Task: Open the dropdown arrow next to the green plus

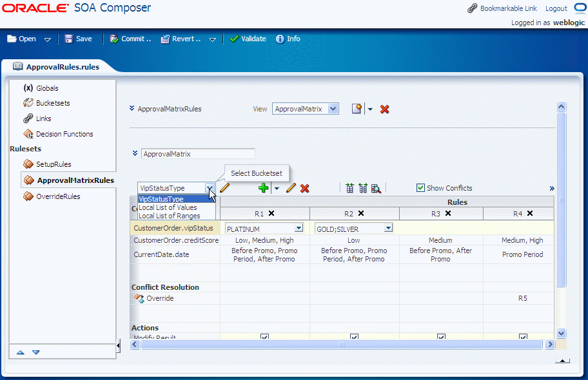Action: (x=277, y=188)
